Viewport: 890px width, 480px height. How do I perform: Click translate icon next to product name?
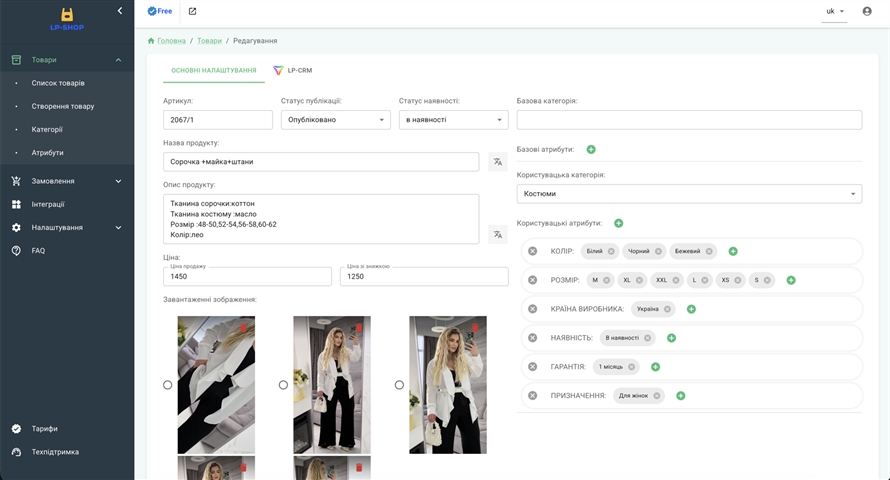coord(497,162)
